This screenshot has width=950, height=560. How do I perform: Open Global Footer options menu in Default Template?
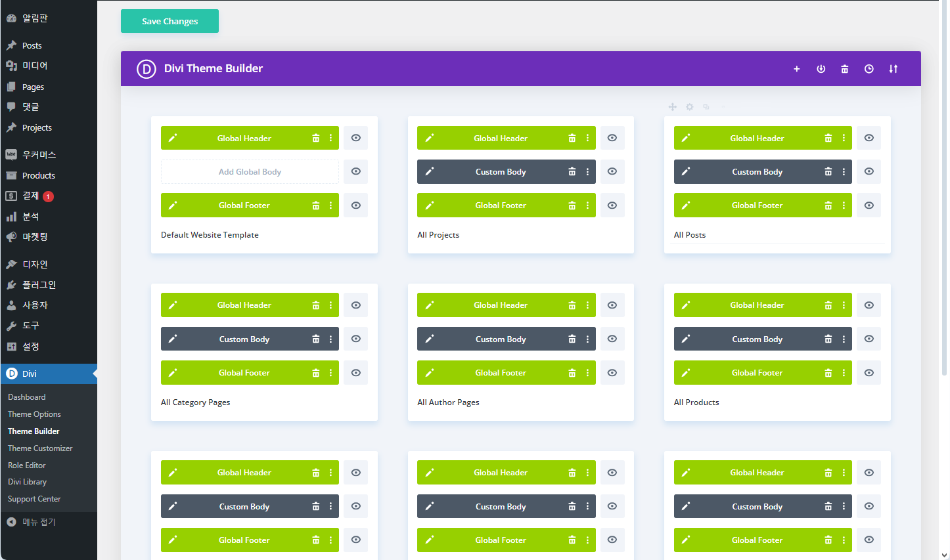pos(330,205)
